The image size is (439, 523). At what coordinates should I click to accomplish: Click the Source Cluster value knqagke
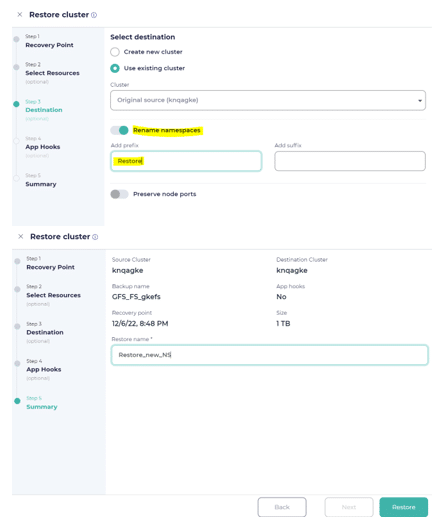coord(127,271)
